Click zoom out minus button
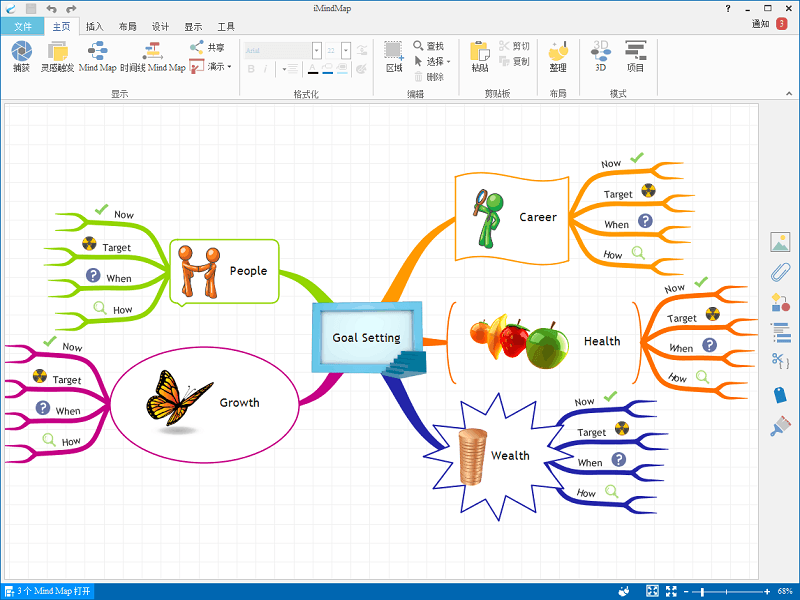The image size is (800, 600). [x=686, y=592]
